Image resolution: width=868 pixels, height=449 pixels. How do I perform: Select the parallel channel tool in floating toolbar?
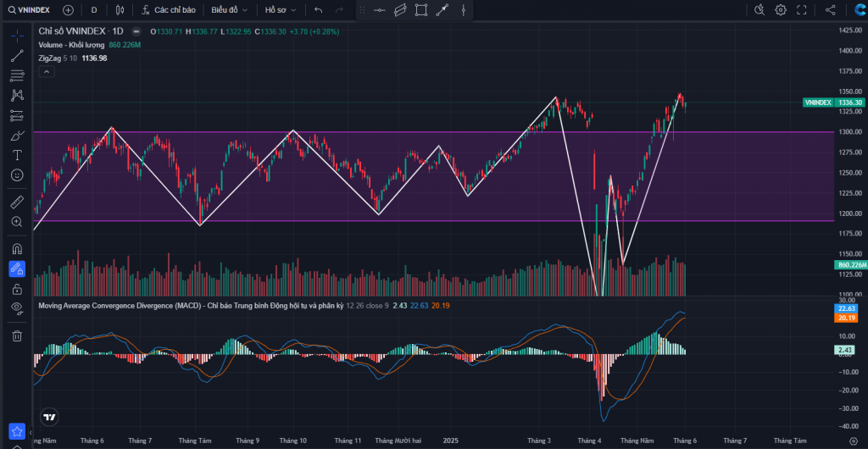[x=400, y=10]
